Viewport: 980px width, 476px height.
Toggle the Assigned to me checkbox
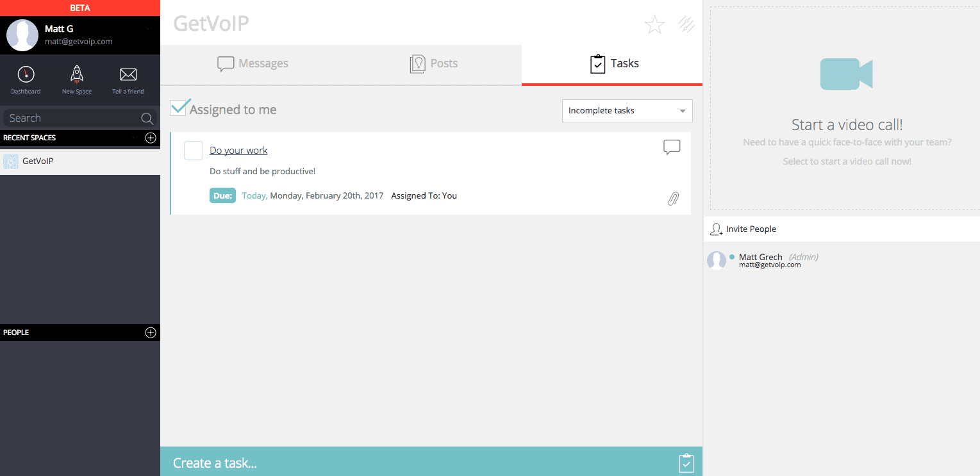pyautogui.click(x=179, y=108)
